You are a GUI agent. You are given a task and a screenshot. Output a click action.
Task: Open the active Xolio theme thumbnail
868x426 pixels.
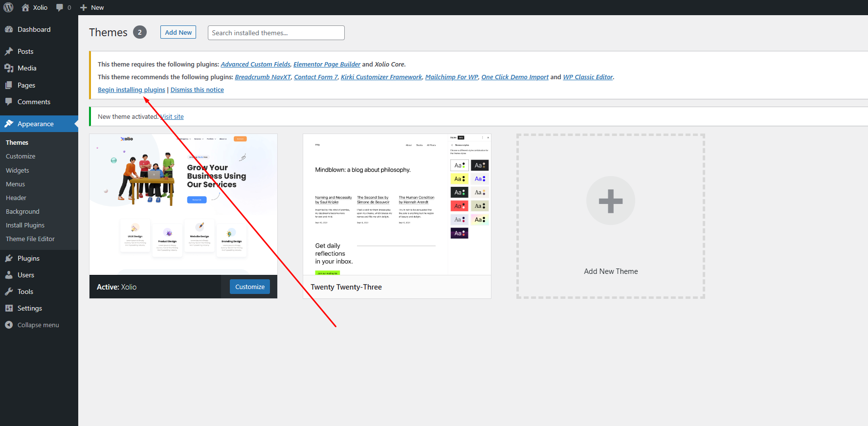pyautogui.click(x=183, y=204)
